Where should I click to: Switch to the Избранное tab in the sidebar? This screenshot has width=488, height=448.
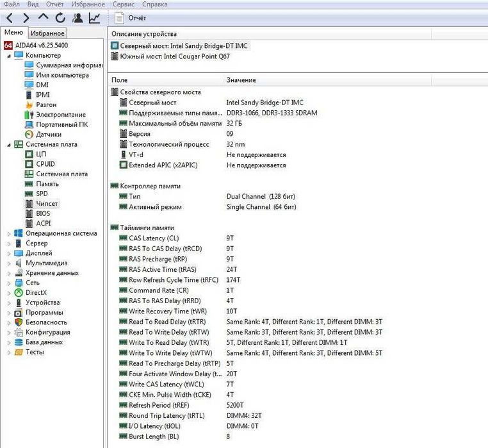(x=47, y=33)
